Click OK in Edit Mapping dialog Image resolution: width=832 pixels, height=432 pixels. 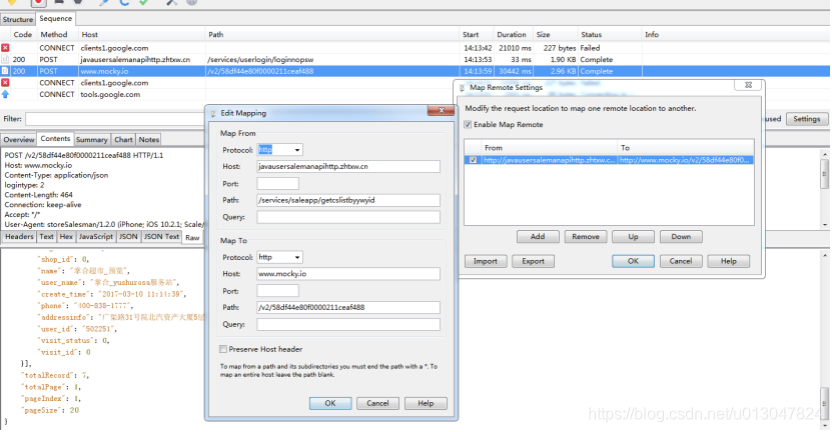tap(330, 403)
